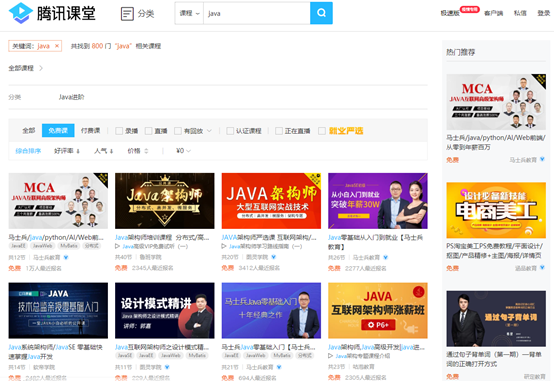Open the 全部课程 breadcrumb link
Image resolution: width=554 pixels, height=381 pixels.
coord(21,68)
